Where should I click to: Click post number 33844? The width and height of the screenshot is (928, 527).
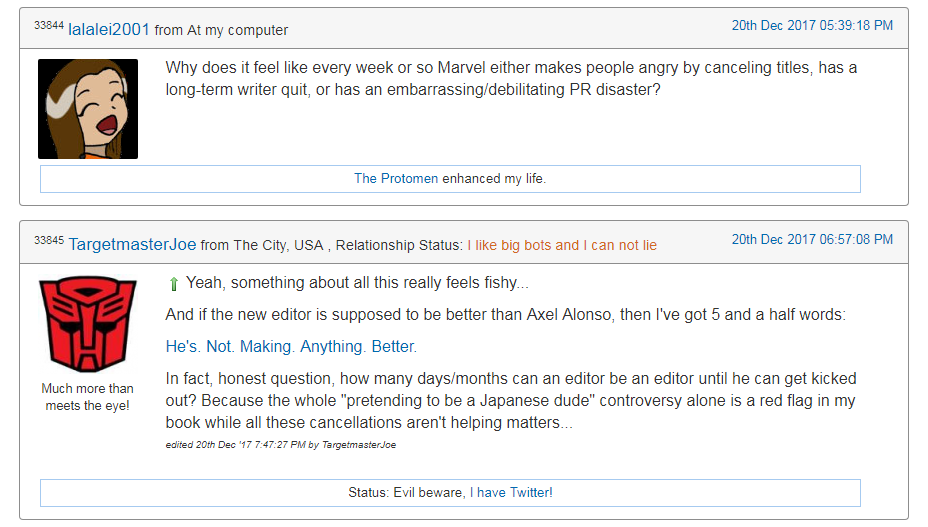pos(49,25)
